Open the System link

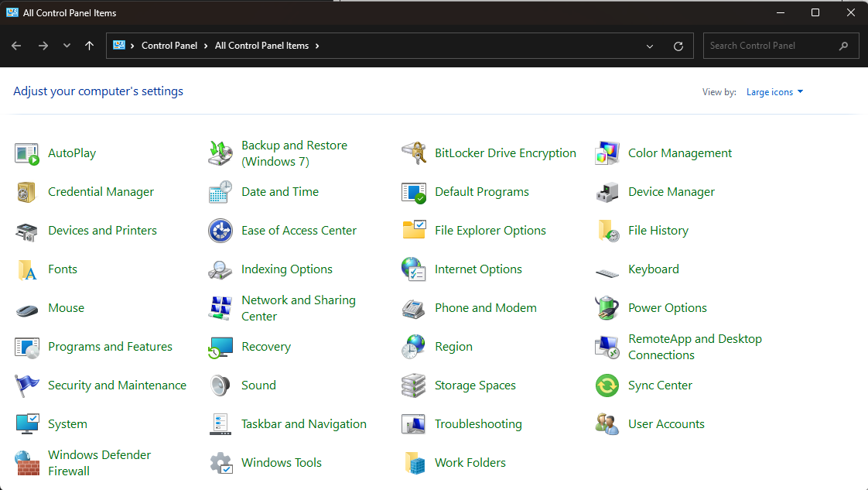67,424
